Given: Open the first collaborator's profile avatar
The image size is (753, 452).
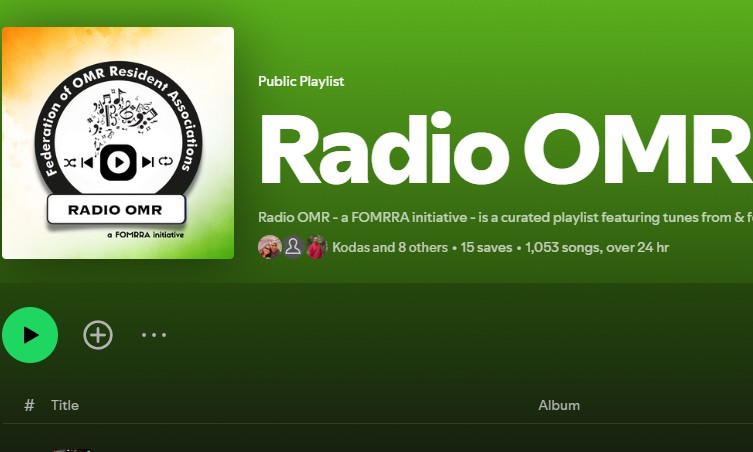Looking at the screenshot, I should pos(269,247).
